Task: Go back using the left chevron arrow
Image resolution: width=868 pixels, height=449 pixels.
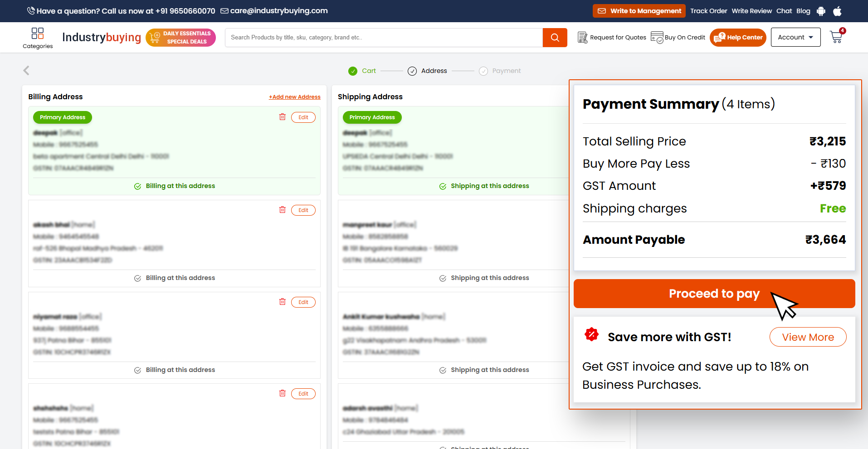Action: click(26, 71)
